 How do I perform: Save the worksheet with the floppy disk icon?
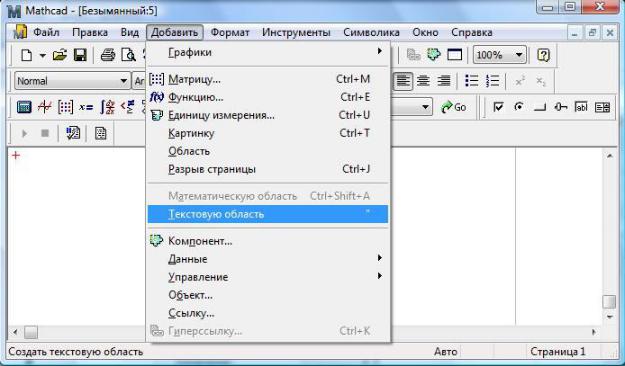pos(80,55)
